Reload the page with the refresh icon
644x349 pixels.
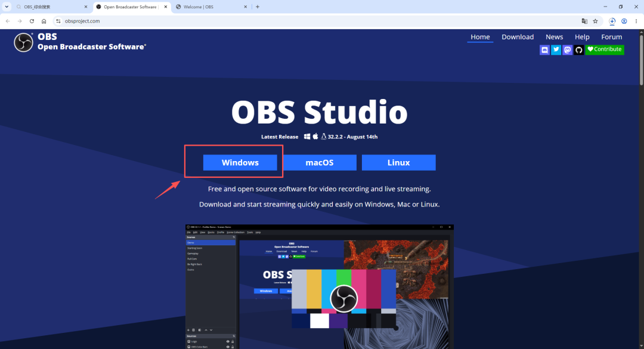pos(32,21)
